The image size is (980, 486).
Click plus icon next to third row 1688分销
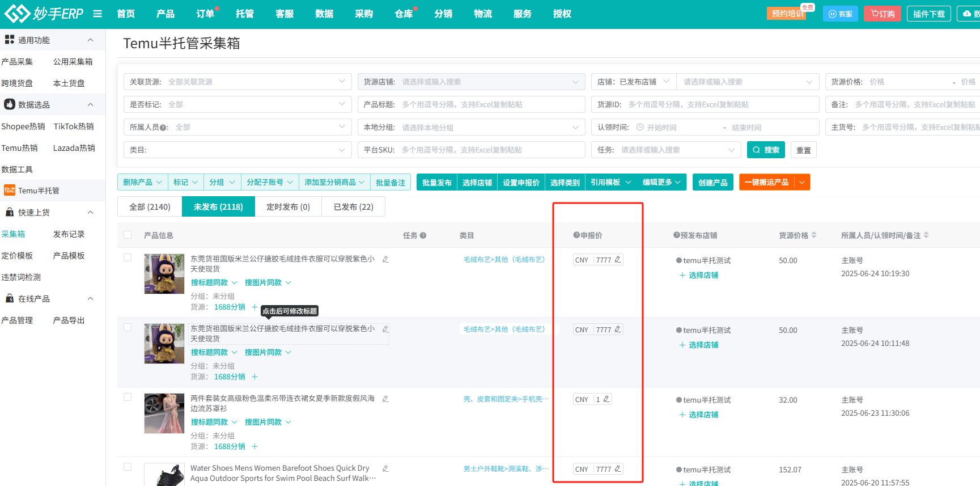click(x=254, y=446)
